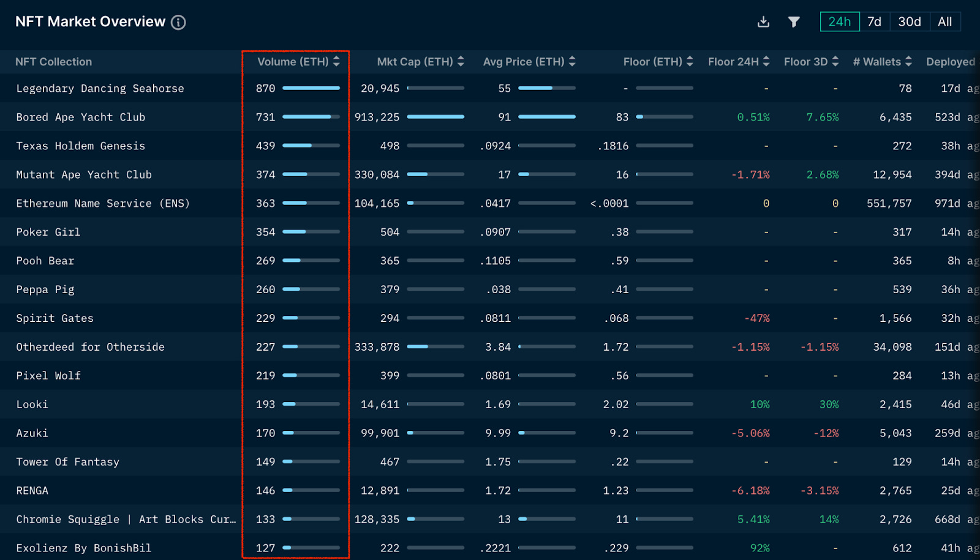Click the -6.18% Floor 24H value

750,491
